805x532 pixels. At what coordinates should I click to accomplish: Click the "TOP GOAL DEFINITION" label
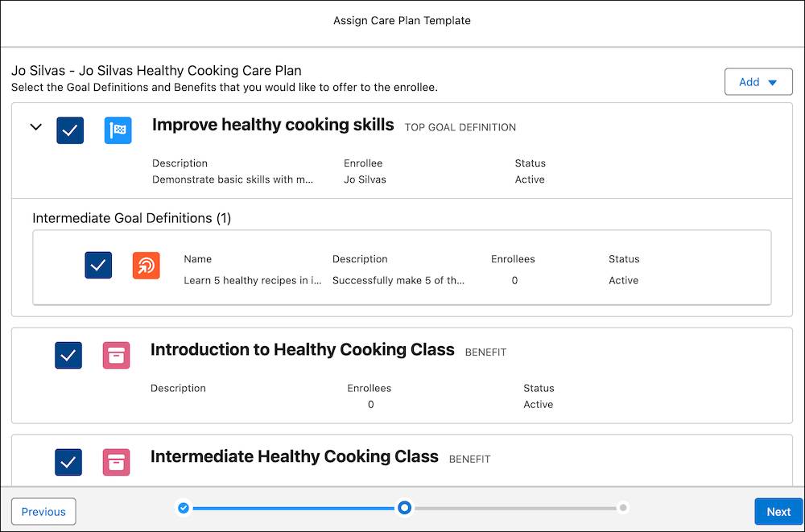click(x=460, y=127)
